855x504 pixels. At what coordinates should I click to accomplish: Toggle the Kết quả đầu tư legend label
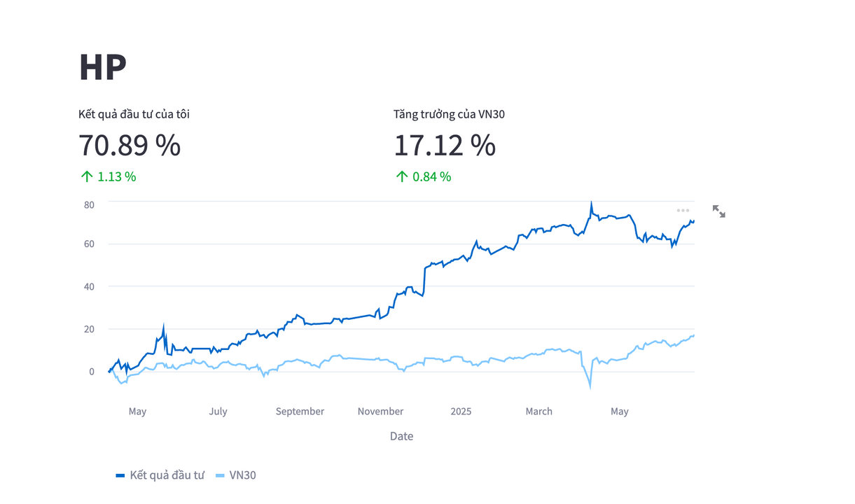167,475
